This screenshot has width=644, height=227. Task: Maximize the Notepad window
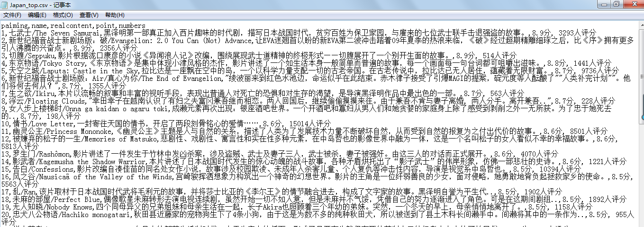(x=616, y=4)
